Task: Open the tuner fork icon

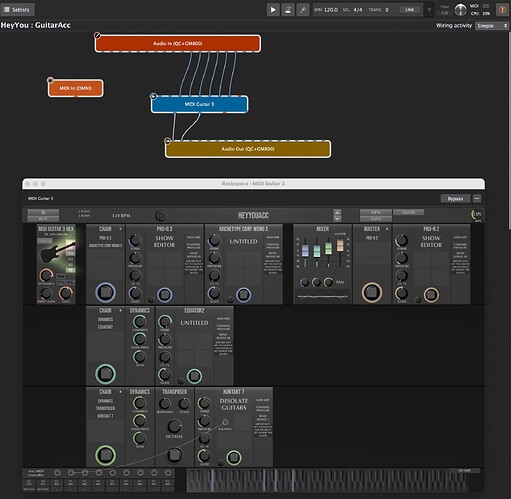Action: 303,10
